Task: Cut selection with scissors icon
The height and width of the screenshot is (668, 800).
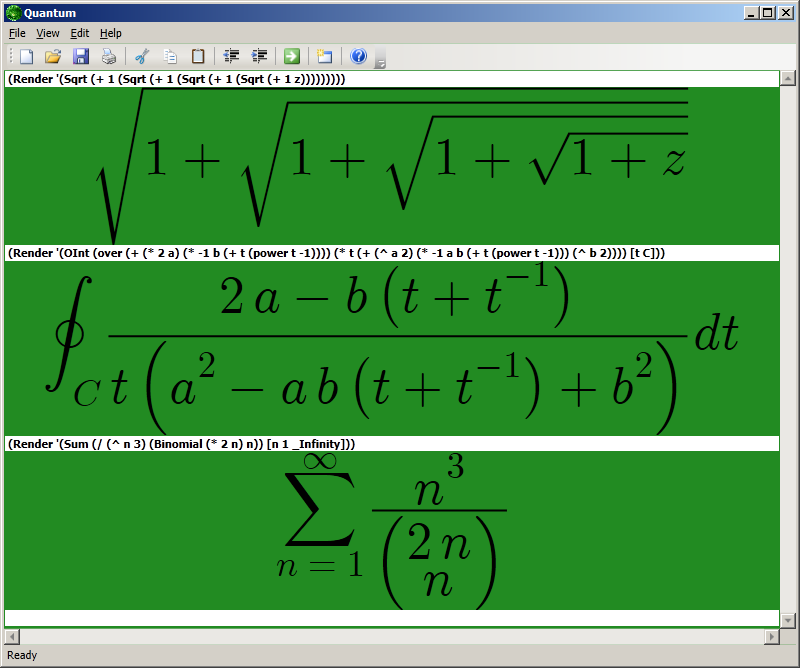Action: [142, 56]
